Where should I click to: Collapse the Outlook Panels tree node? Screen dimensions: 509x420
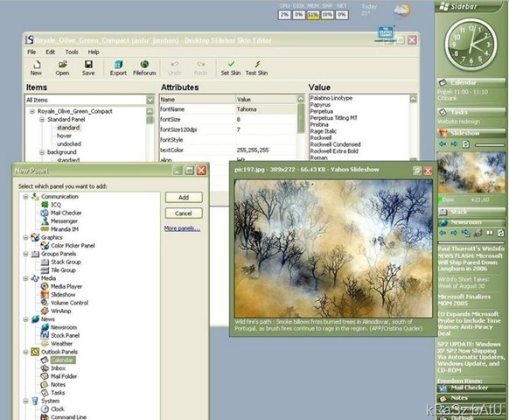click(x=25, y=352)
